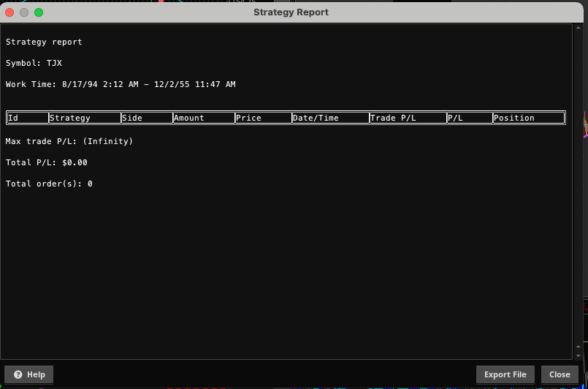The height and width of the screenshot is (389, 588).
Task: Click the Help question mark icon
Action: 18,374
